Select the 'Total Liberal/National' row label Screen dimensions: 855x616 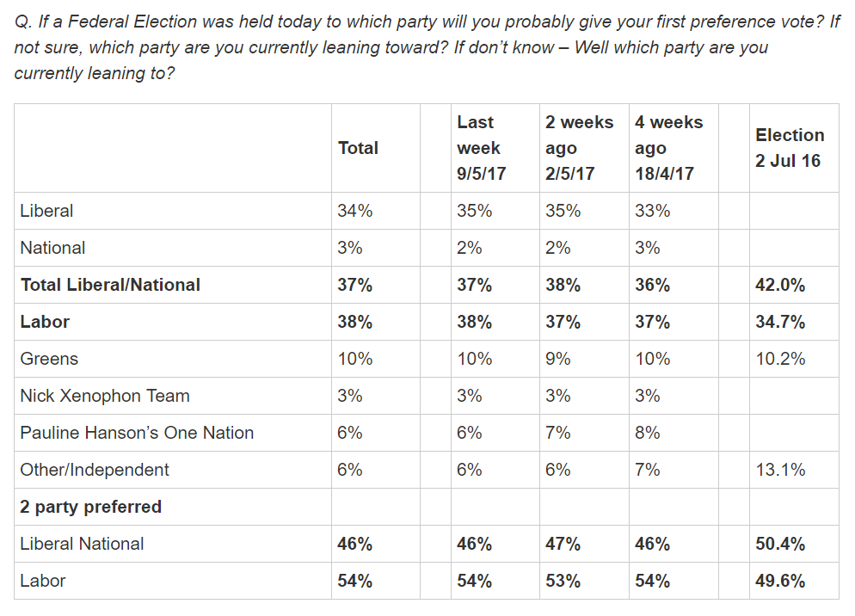110,285
